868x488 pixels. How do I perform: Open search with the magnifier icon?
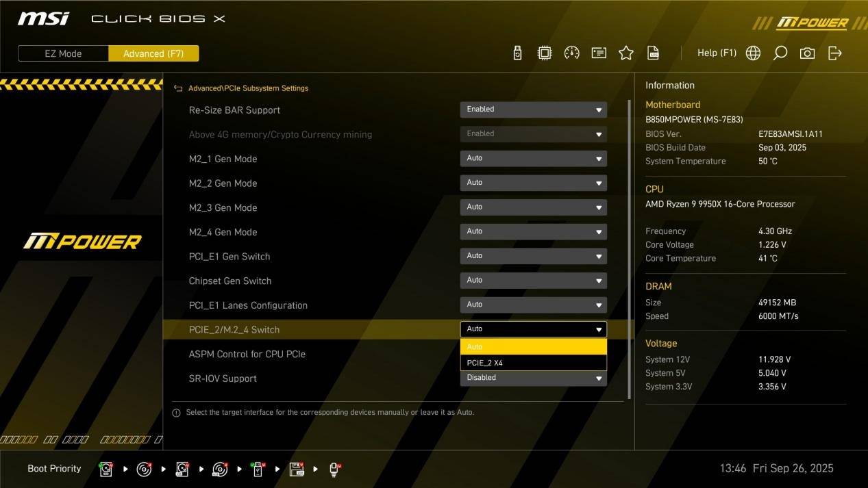[x=780, y=53]
